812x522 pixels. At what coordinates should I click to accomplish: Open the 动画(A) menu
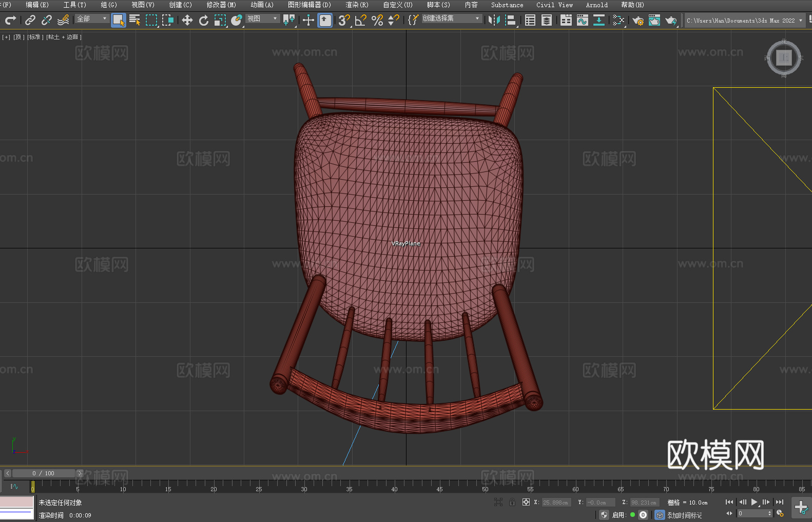(x=262, y=5)
